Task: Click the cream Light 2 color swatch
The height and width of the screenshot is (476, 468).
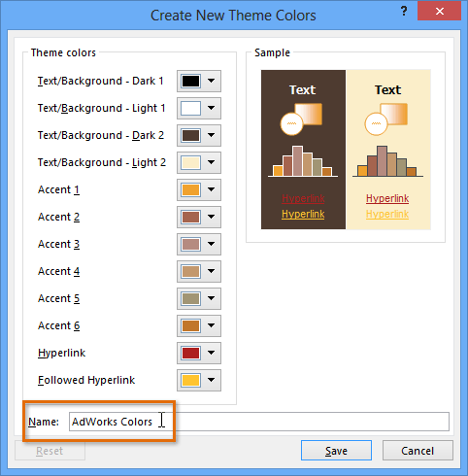Action: [x=190, y=162]
